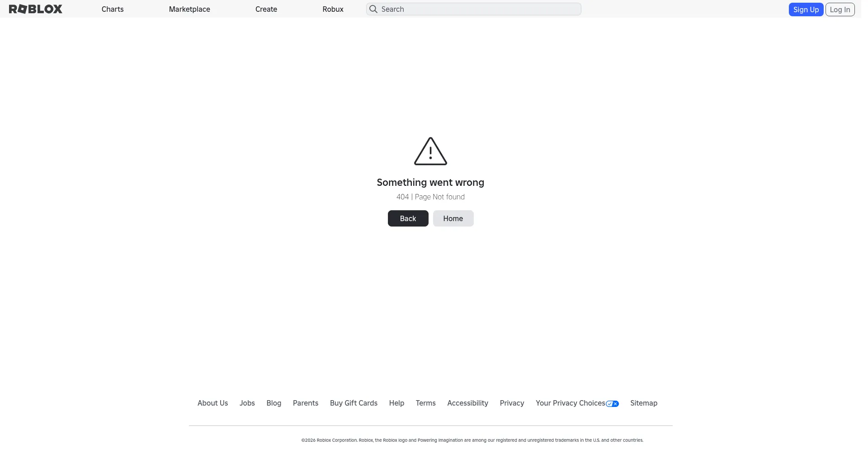Open the Jobs footer link
Screen dimensions: 868x449
[x=247, y=403]
